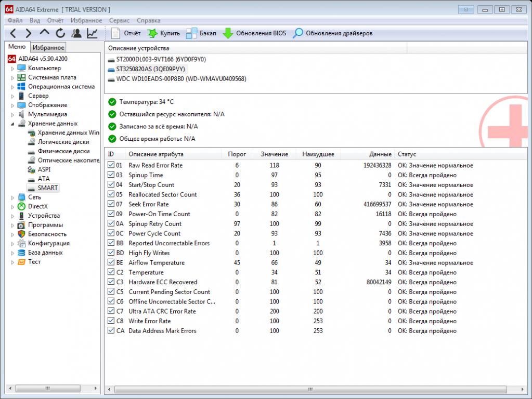Click the Системная плата motherboard icon
532x399 pixels.
point(21,77)
